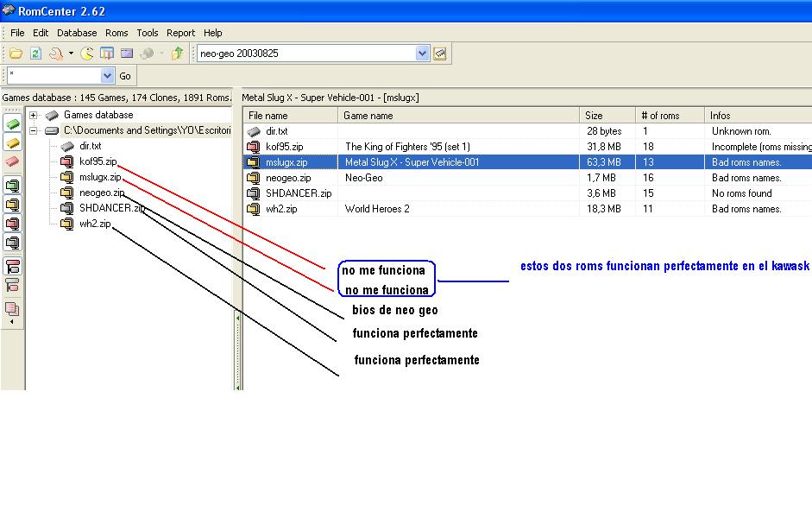812x518 pixels.
Task: Expand the Games database tree node
Action: [34, 115]
